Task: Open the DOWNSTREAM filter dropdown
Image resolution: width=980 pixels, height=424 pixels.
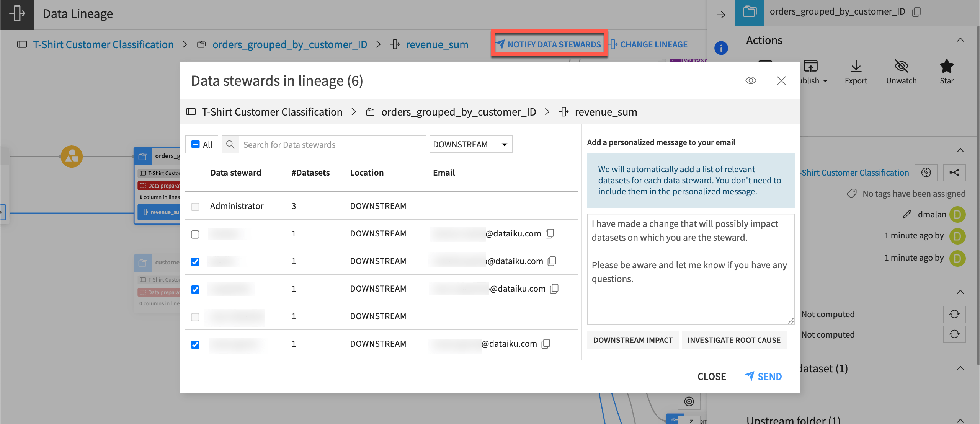Action: click(471, 144)
